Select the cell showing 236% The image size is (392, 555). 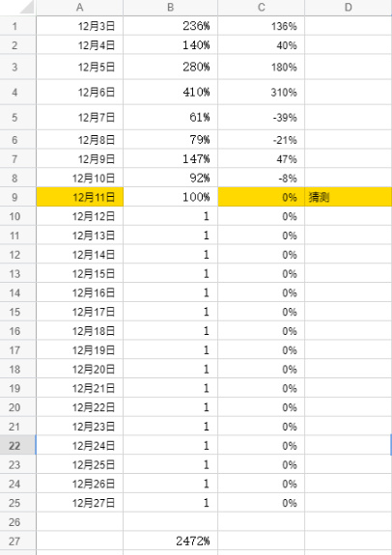170,26
